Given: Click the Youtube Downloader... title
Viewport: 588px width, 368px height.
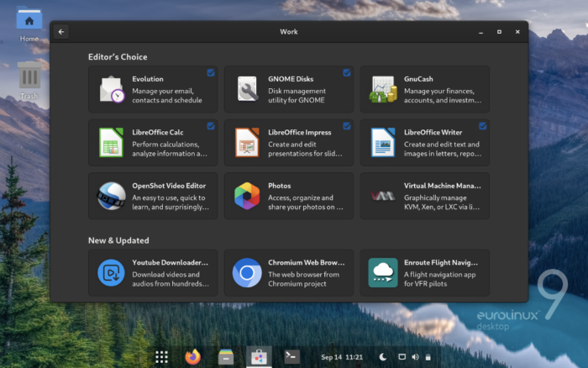Looking at the screenshot, I should click(x=170, y=263).
